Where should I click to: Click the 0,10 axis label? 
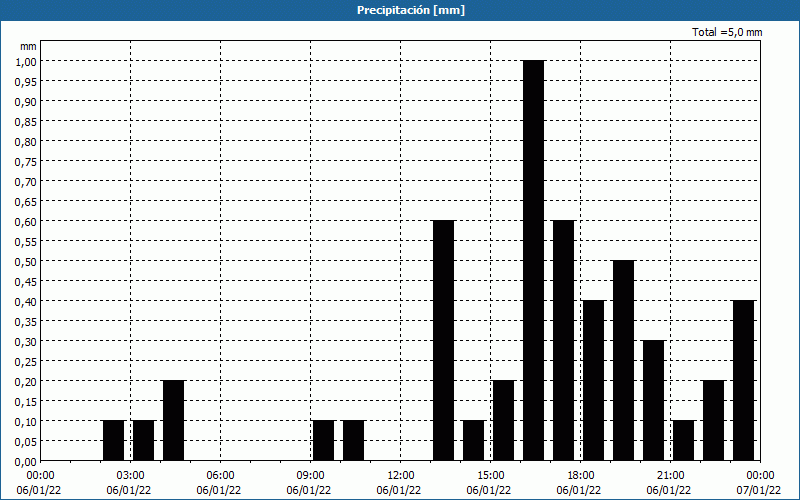pyautogui.click(x=26, y=421)
